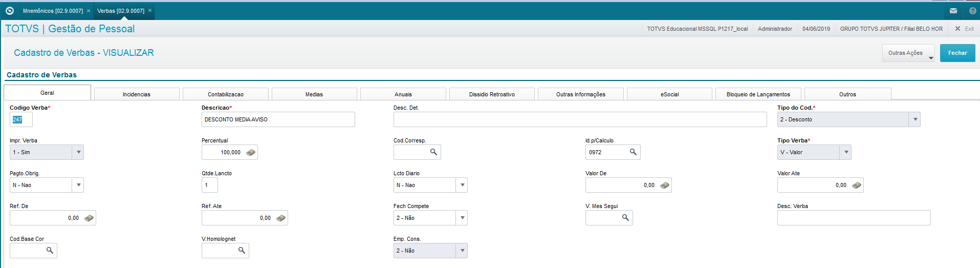Click the calculator icon in Ref. Ate
Image resolution: width=980 pixels, height=268 pixels.
[281, 218]
